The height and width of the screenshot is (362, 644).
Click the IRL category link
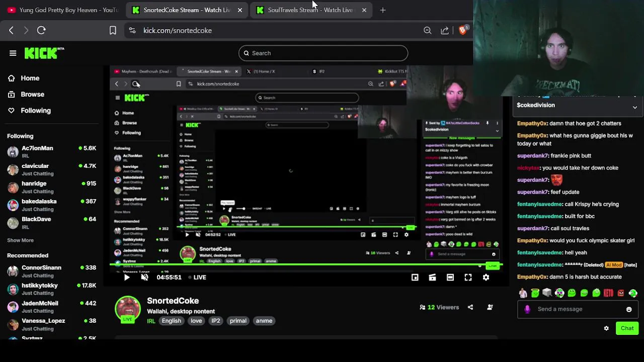click(x=151, y=321)
